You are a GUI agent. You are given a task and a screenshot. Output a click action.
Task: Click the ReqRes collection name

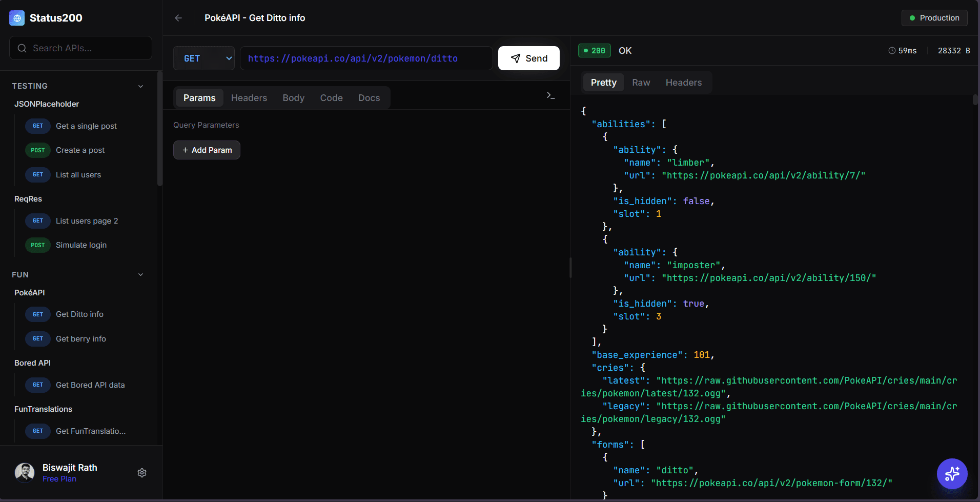[x=28, y=199]
